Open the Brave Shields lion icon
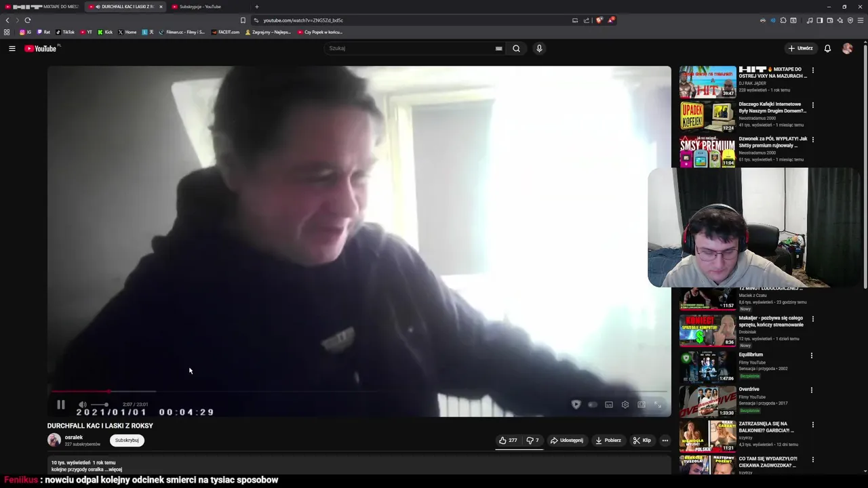This screenshot has height=488, width=868. [x=599, y=20]
